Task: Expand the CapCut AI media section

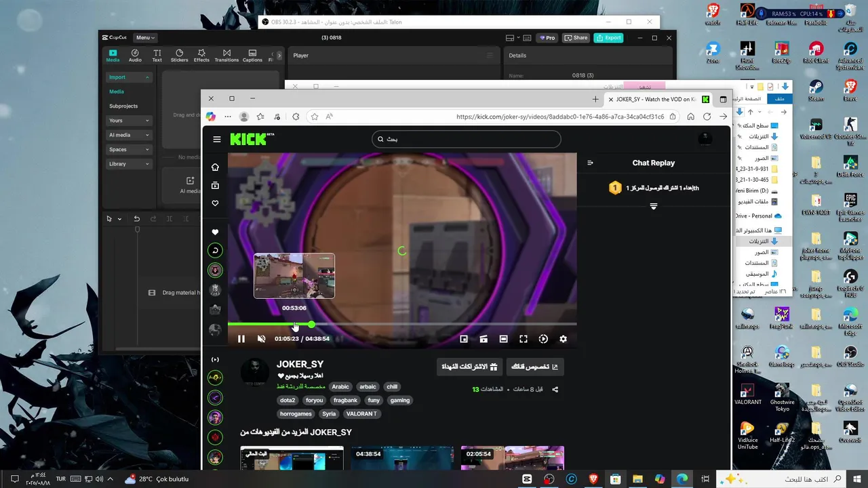Action: pyautogui.click(x=129, y=135)
